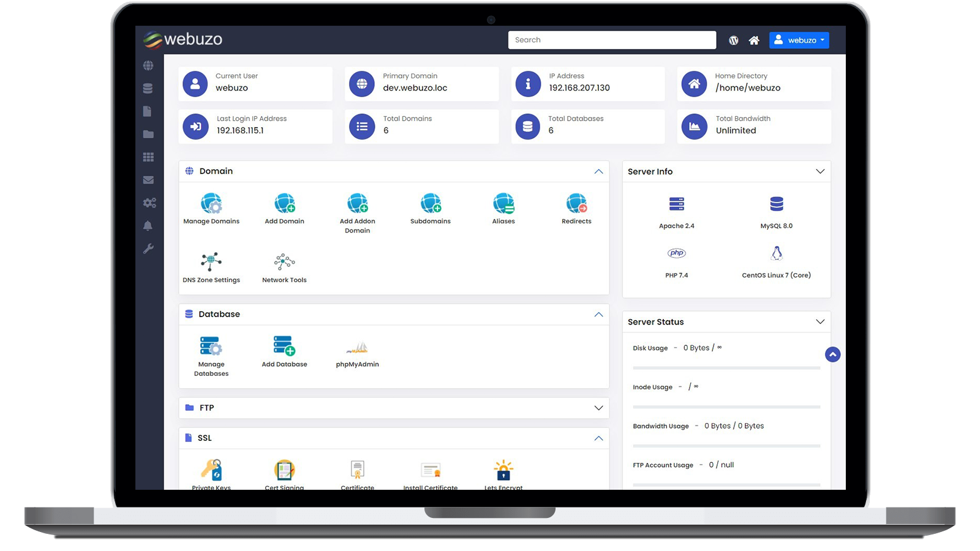Click the WordPress icon in the top bar
Viewport: 980px width, 551px height.
733,40
